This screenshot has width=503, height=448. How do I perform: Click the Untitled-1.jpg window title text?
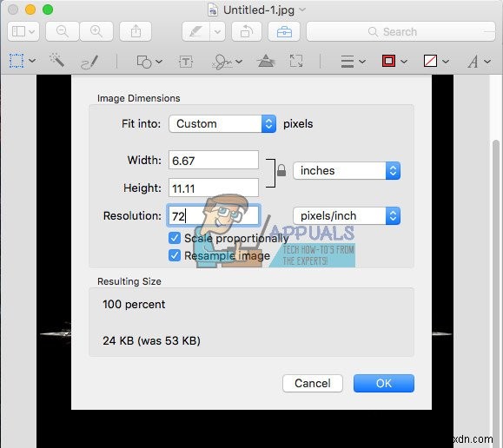(x=259, y=10)
